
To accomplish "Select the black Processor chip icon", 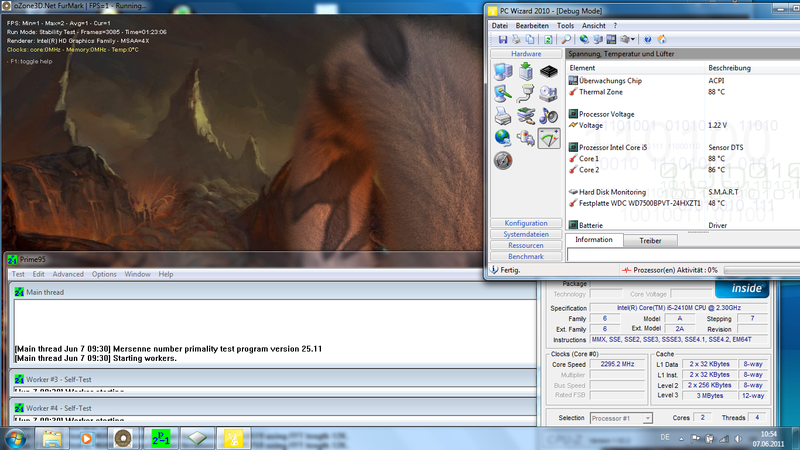I will pyautogui.click(x=549, y=71).
